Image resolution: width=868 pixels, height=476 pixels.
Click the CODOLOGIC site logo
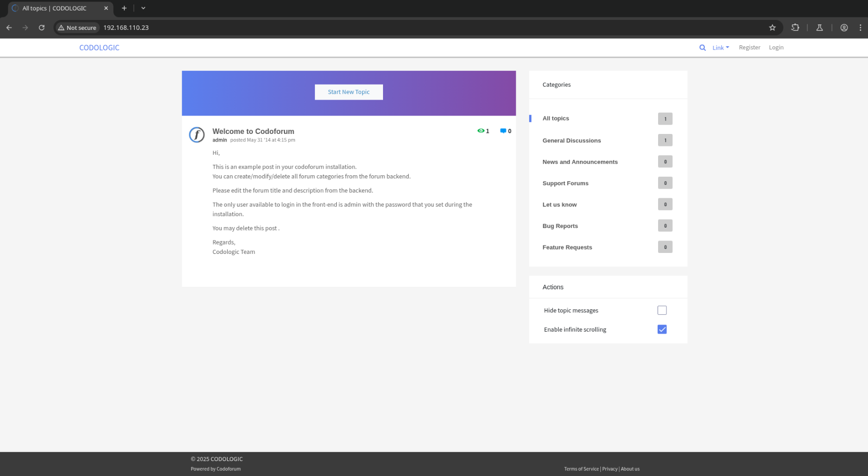pos(99,48)
